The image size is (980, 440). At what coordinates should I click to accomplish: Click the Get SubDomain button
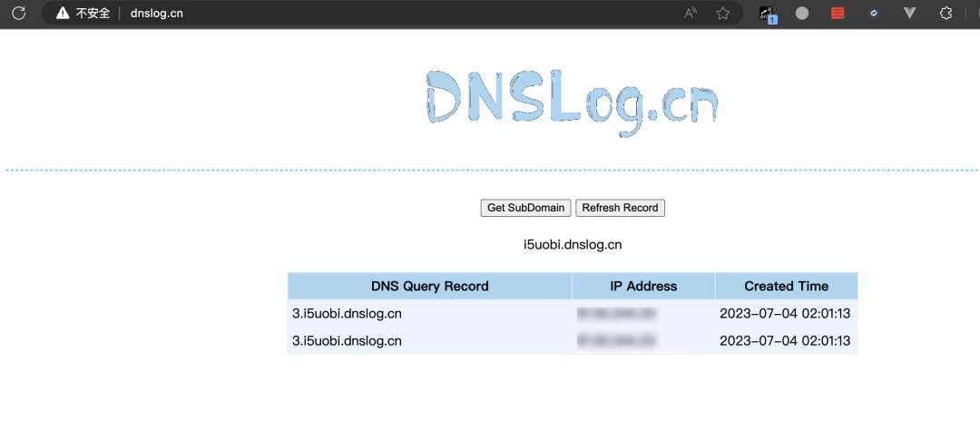(x=525, y=208)
